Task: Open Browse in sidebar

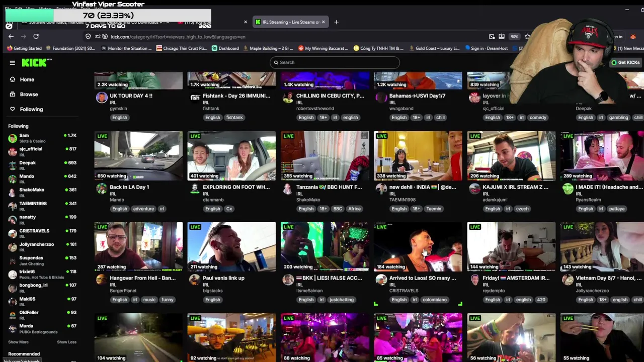Action: tap(23, 94)
